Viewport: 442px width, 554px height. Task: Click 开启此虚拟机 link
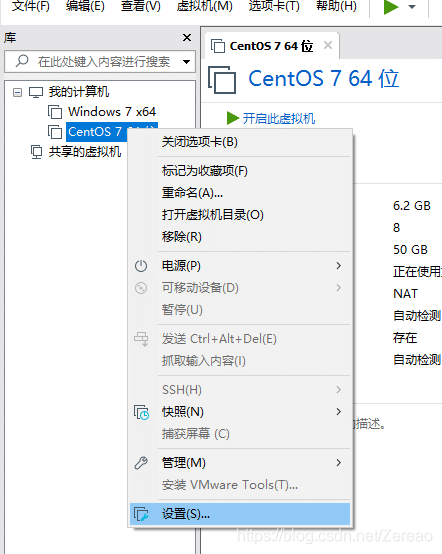click(279, 118)
